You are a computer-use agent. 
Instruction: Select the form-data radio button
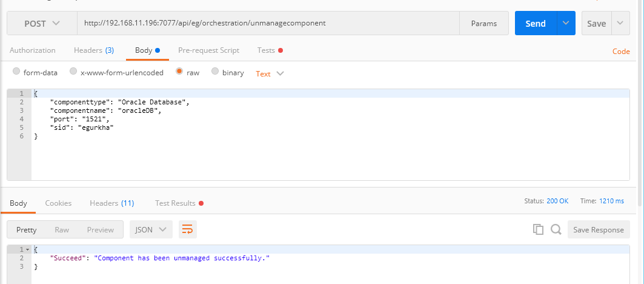[x=16, y=71]
